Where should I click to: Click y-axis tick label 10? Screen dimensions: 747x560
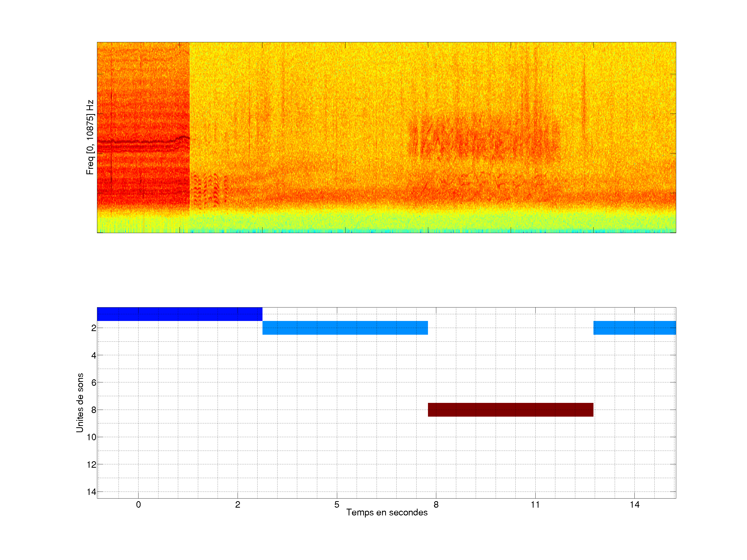pos(92,437)
